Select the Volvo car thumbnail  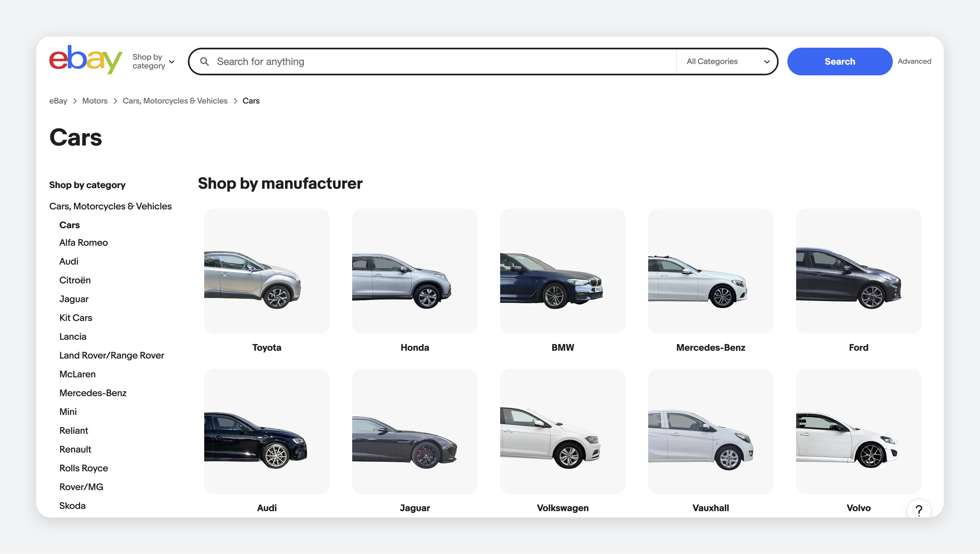coord(858,431)
